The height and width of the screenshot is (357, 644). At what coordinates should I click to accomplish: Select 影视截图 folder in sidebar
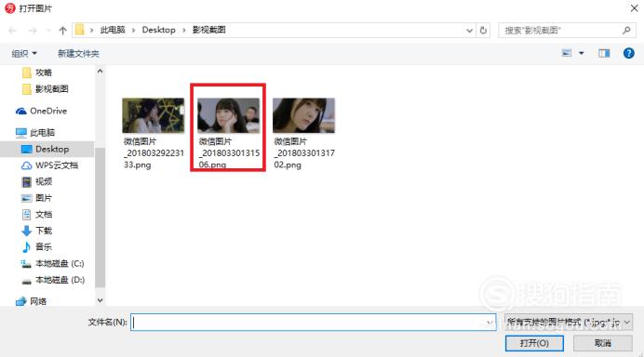46,89
